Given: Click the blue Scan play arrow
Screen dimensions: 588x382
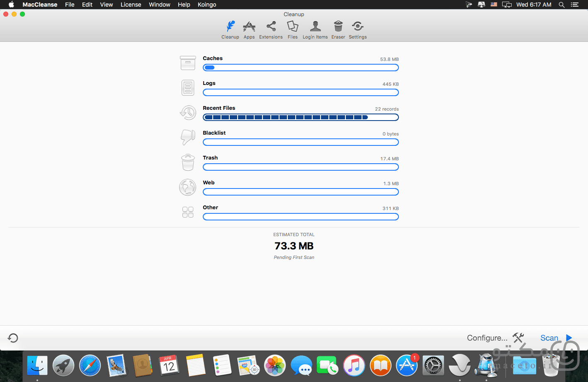Looking at the screenshot, I should [x=569, y=338].
